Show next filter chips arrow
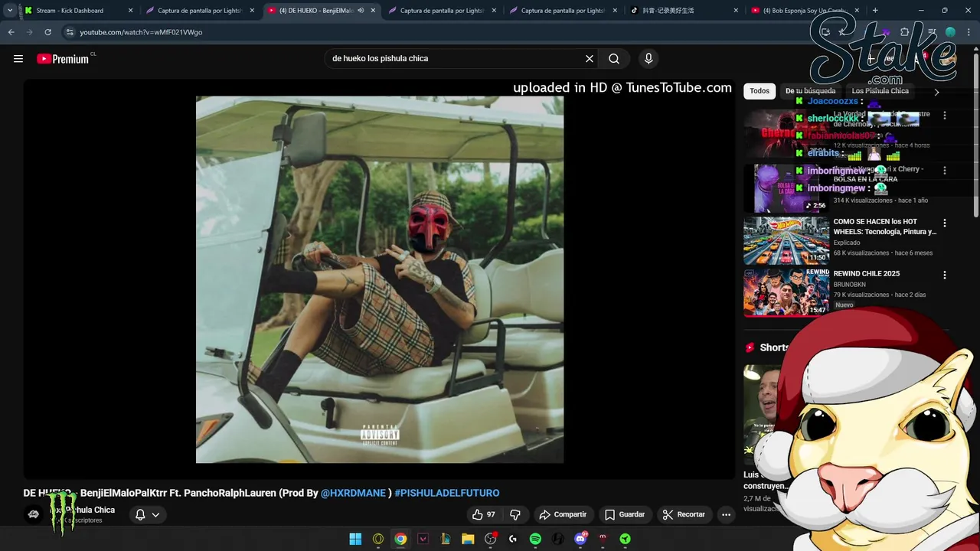Viewport: 980px width, 551px height. tap(936, 92)
